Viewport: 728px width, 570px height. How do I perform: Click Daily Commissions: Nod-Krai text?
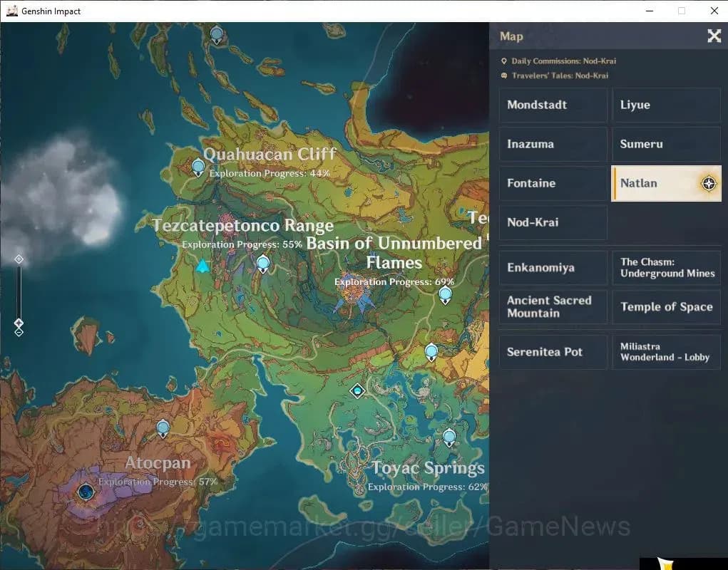(x=563, y=61)
